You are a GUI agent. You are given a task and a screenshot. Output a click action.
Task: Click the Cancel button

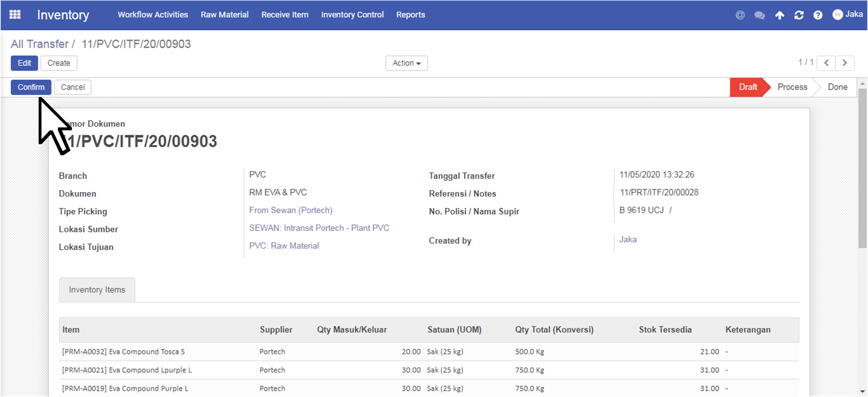[72, 87]
